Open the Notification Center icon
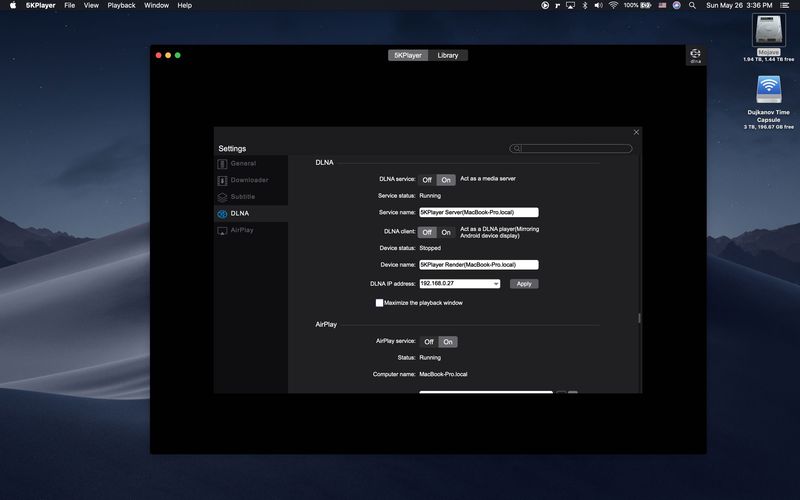This screenshot has width=800, height=500. point(785,5)
